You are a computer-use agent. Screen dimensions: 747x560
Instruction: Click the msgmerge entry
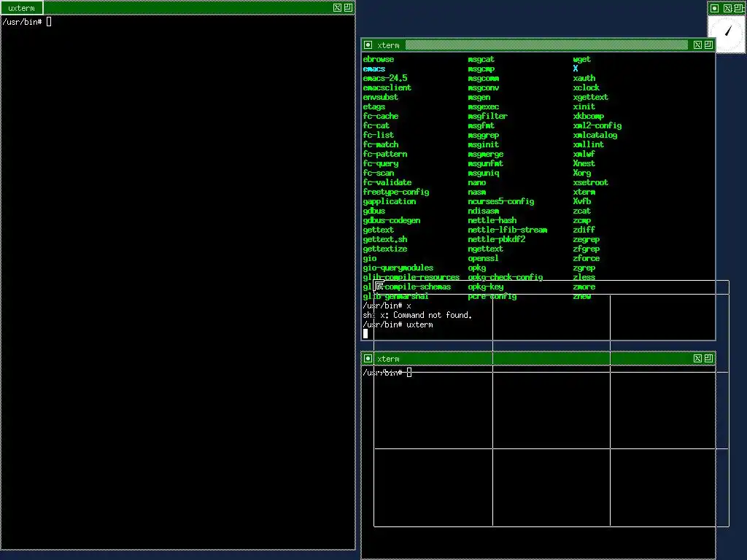pos(485,155)
